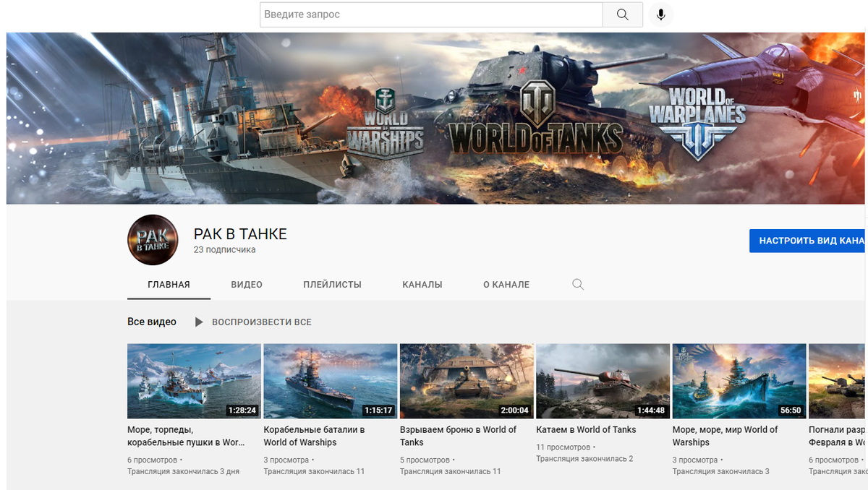Click the channel name РАК В ТАНКЕ
This screenshot has height=490, width=868.
point(240,233)
